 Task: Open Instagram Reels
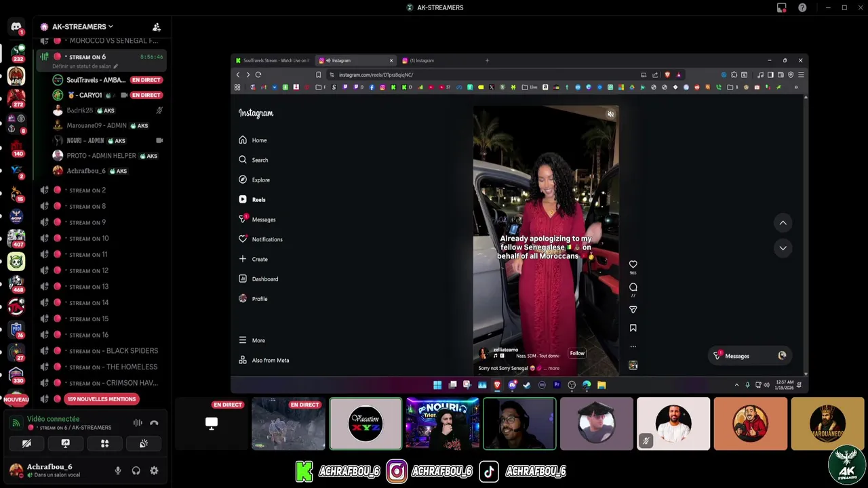point(252,200)
